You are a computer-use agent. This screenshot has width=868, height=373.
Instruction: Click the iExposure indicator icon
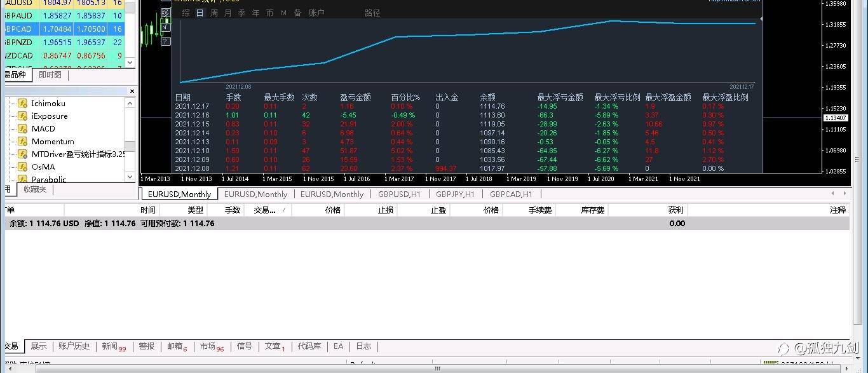pos(22,116)
